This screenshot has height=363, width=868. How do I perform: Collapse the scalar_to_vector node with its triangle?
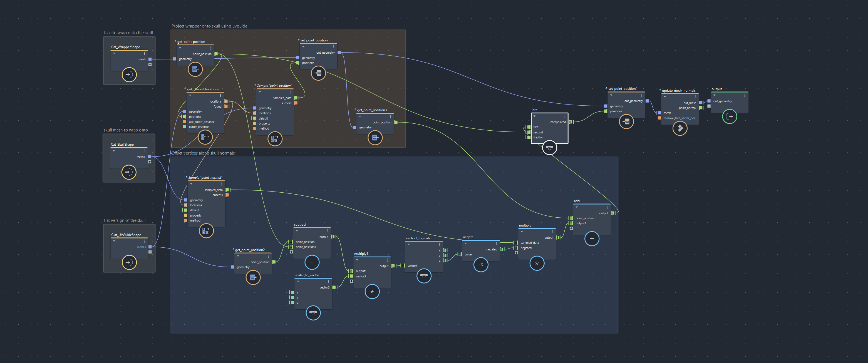pyautogui.click(x=298, y=282)
